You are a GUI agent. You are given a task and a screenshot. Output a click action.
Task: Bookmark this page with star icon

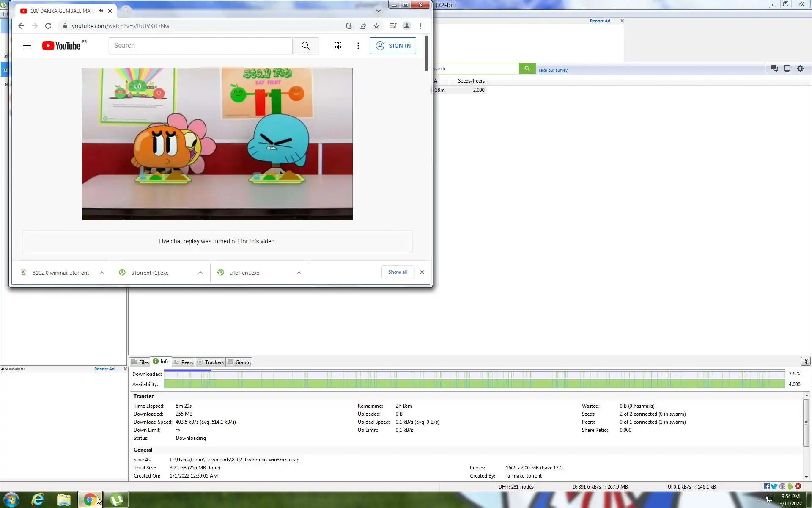(x=376, y=26)
